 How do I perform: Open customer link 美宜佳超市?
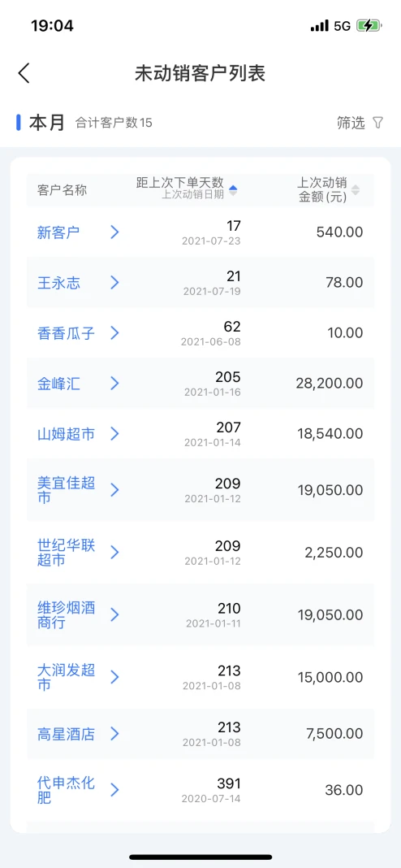66,490
